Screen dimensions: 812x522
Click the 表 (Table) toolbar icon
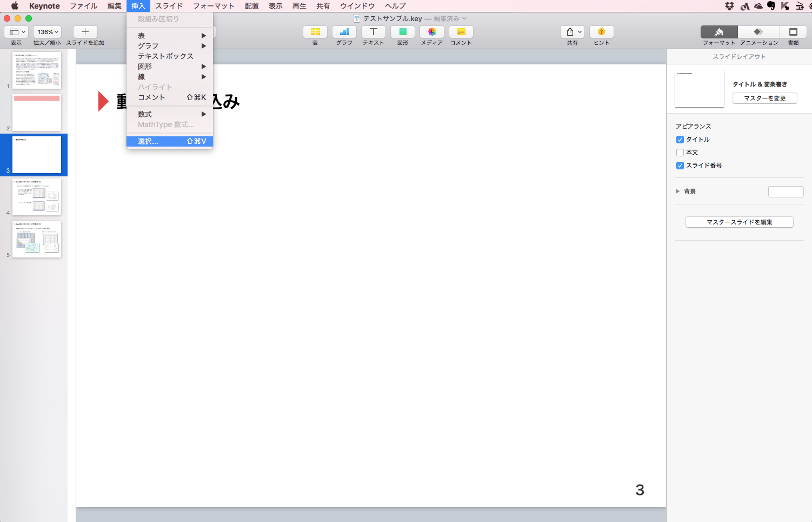315,32
